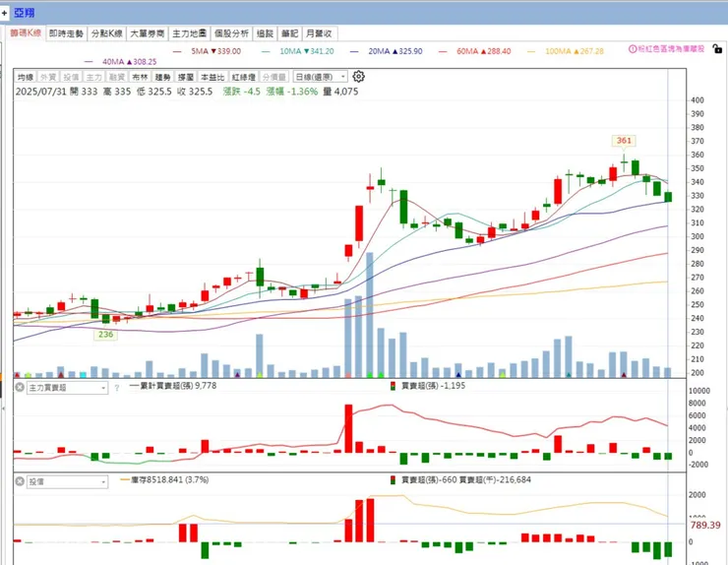728x565 pixels.
Task: Close the 主力買賣超 indicator panel
Action: pos(20,387)
